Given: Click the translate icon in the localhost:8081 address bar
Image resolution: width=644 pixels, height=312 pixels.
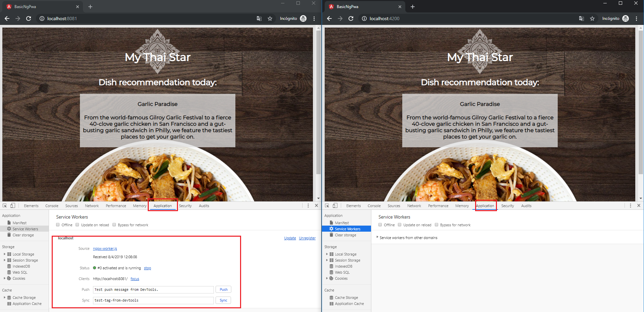Looking at the screenshot, I should click(259, 18).
